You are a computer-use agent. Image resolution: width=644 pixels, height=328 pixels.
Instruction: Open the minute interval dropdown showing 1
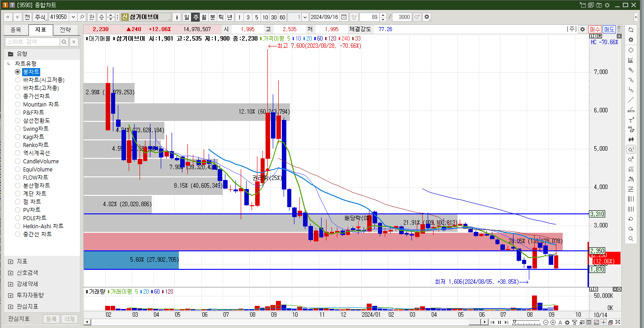pyautogui.click(x=305, y=17)
